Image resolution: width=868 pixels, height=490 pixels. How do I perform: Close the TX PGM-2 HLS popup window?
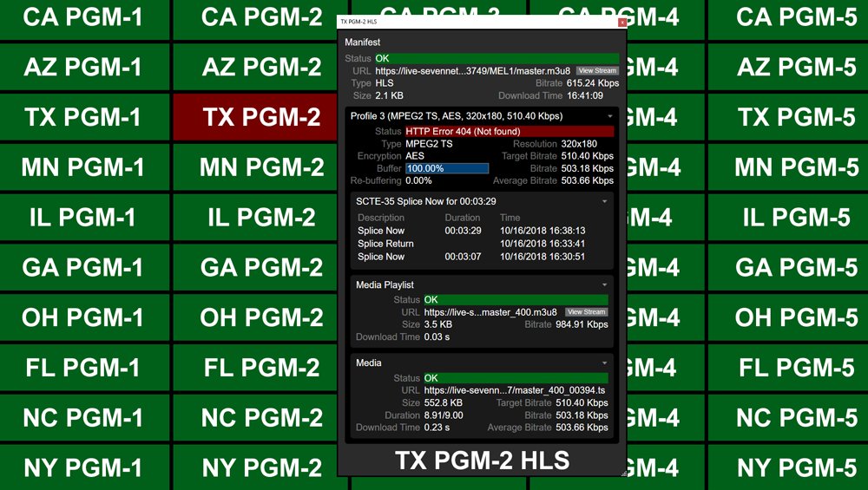pyautogui.click(x=622, y=23)
